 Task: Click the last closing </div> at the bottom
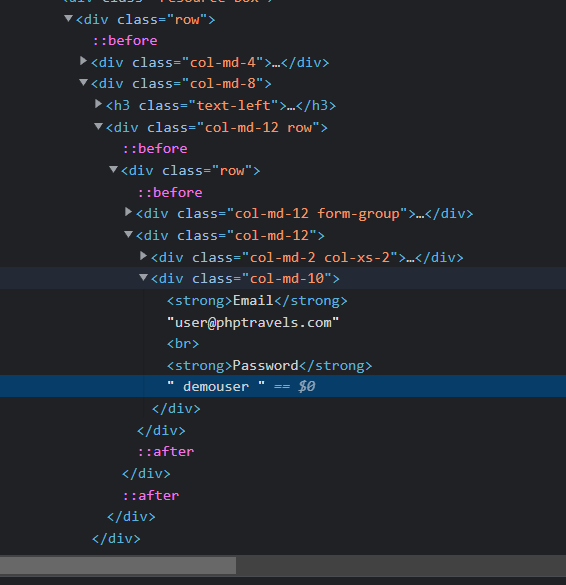(x=116, y=538)
